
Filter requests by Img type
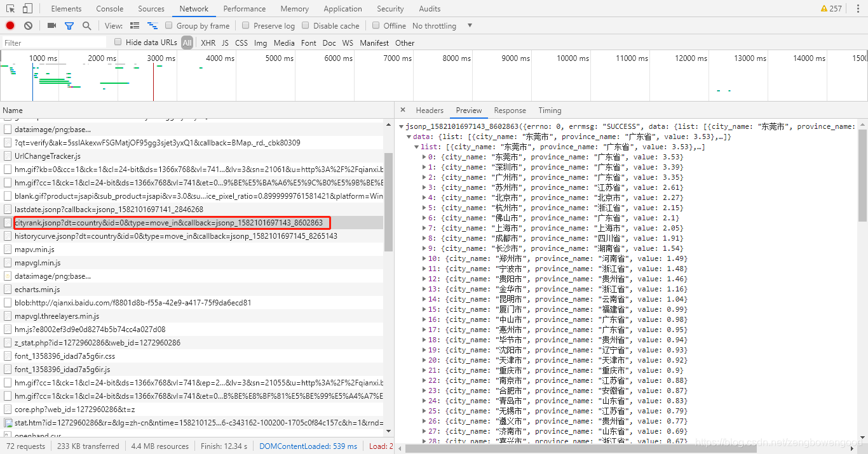(x=261, y=43)
